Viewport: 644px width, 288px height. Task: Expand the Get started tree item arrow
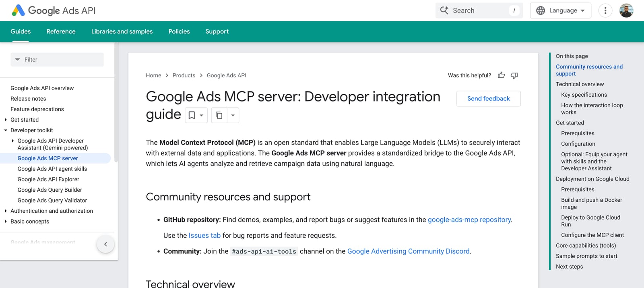coord(6,120)
